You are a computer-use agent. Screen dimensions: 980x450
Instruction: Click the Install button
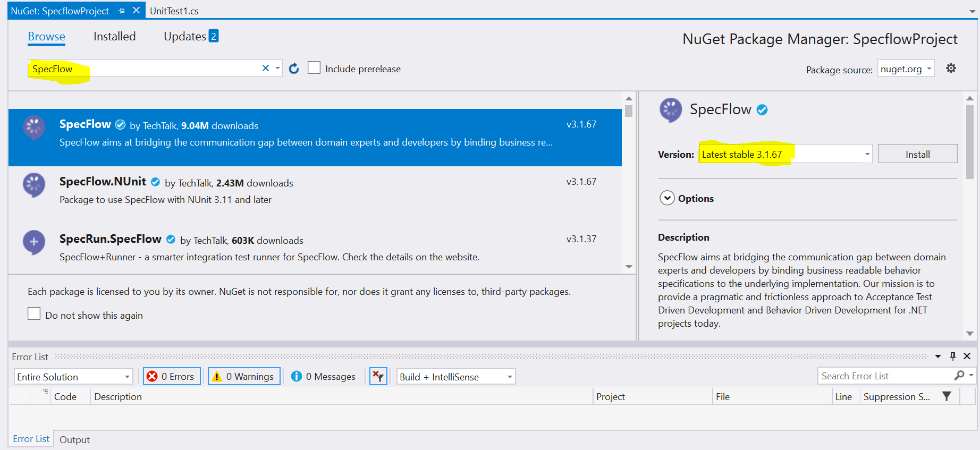coord(917,155)
